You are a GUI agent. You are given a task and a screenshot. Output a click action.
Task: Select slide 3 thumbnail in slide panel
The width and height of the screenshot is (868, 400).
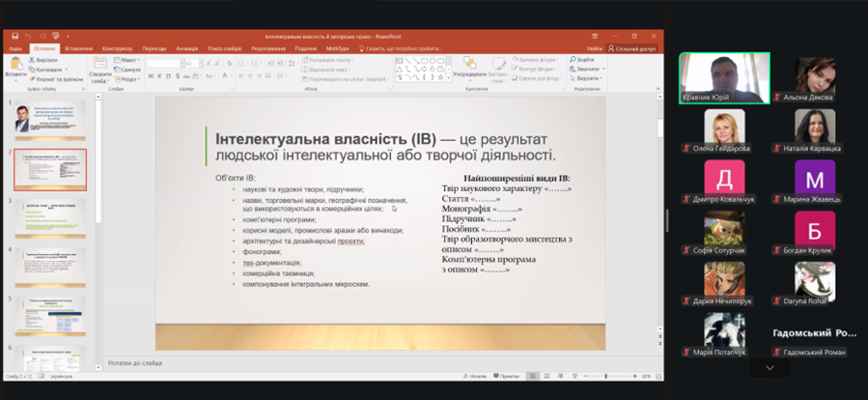(x=49, y=218)
